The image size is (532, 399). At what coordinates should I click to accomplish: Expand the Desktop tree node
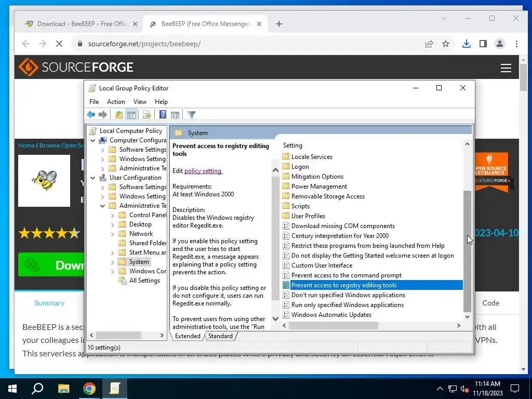tap(112, 224)
